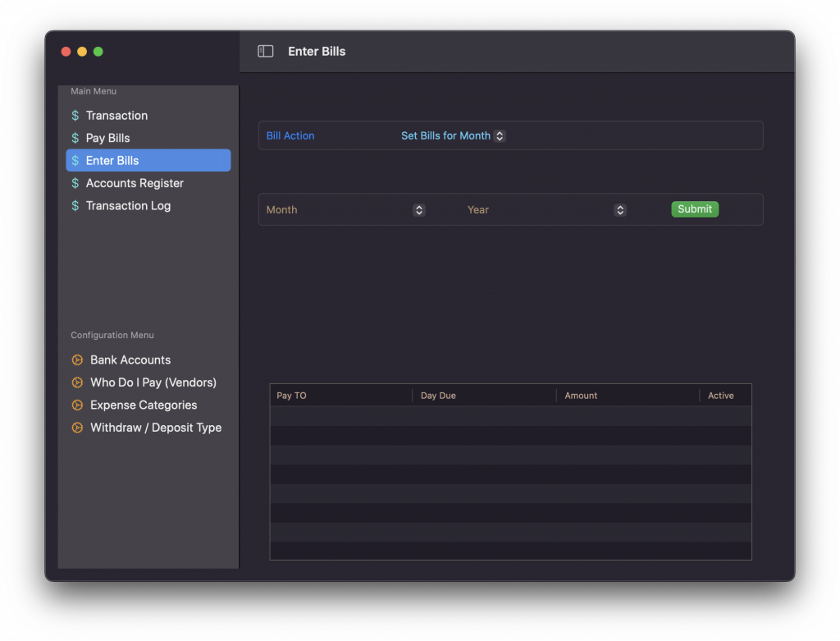The width and height of the screenshot is (840, 641).
Task: Toggle the sidebar panel icon
Action: 265,51
